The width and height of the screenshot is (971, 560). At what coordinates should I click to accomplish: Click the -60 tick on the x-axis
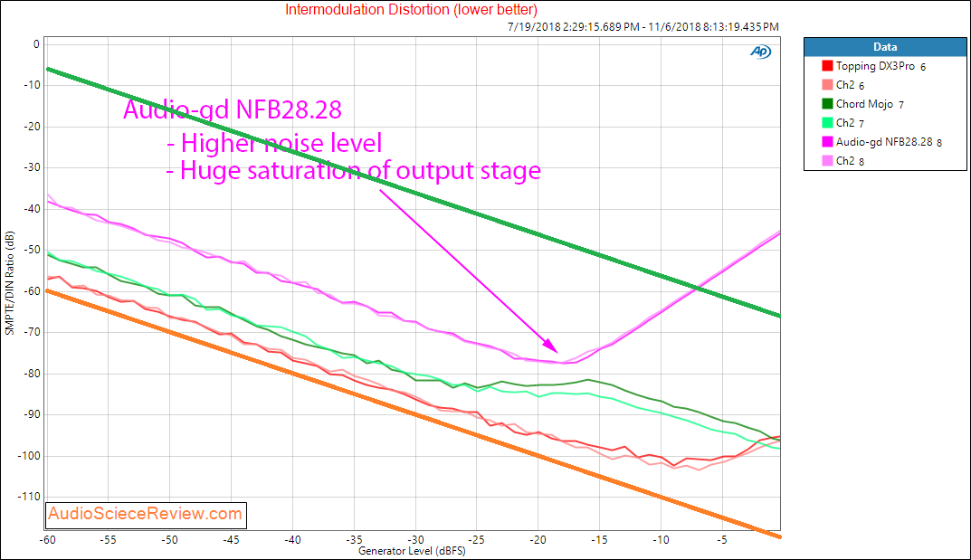coord(48,539)
